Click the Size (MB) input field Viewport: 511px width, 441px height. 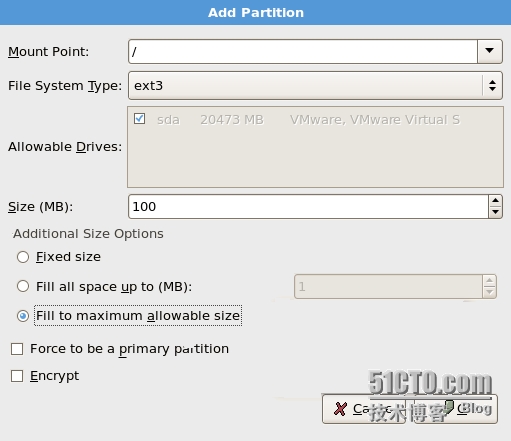309,207
